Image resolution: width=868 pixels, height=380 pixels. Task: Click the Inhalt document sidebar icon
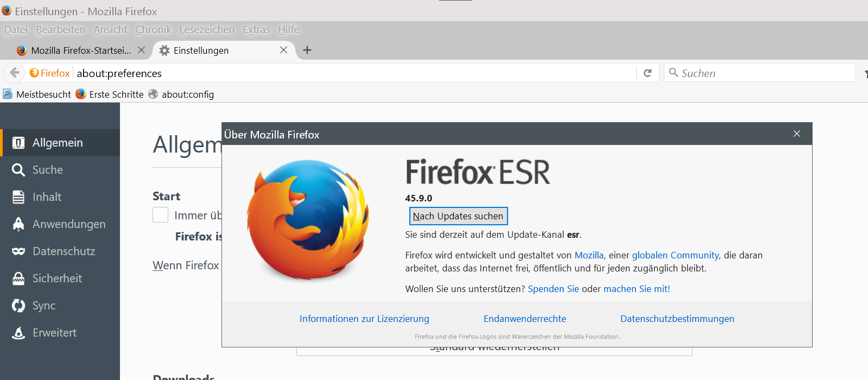pyautogui.click(x=18, y=197)
